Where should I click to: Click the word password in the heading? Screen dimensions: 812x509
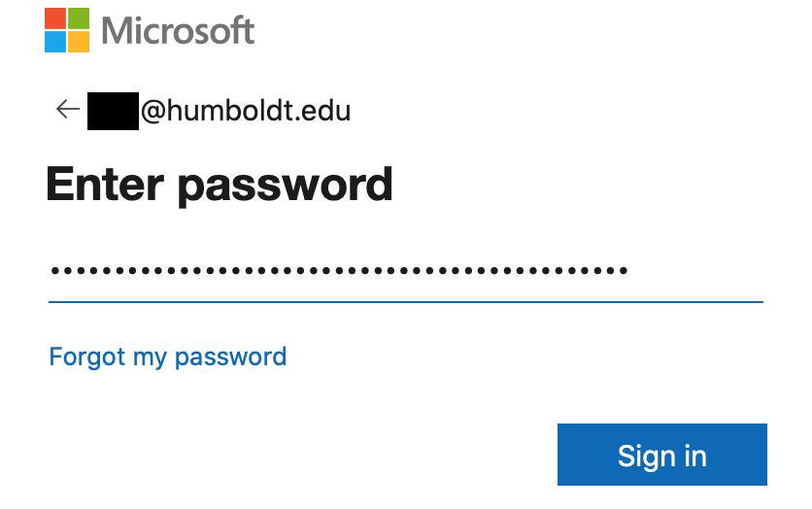coord(285,187)
